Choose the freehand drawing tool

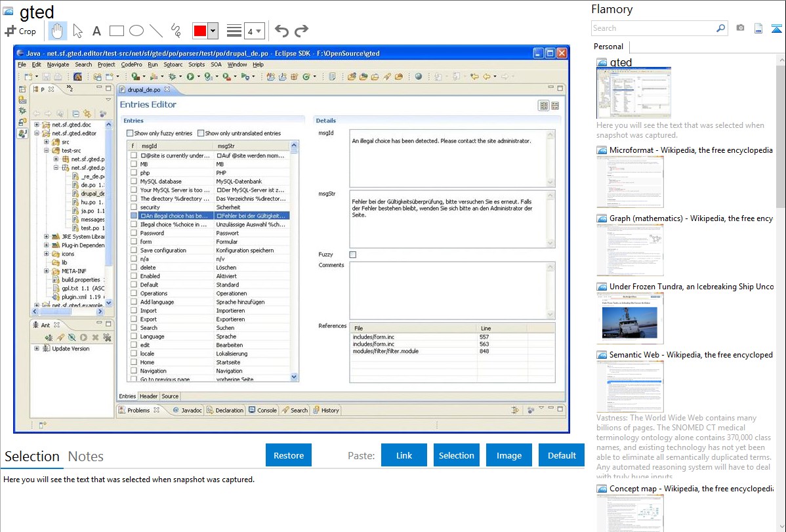click(x=175, y=31)
